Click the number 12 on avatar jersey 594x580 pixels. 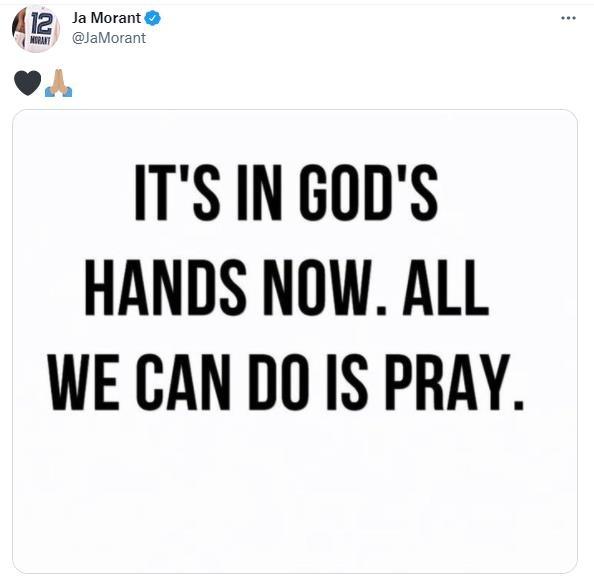[x=41, y=23]
